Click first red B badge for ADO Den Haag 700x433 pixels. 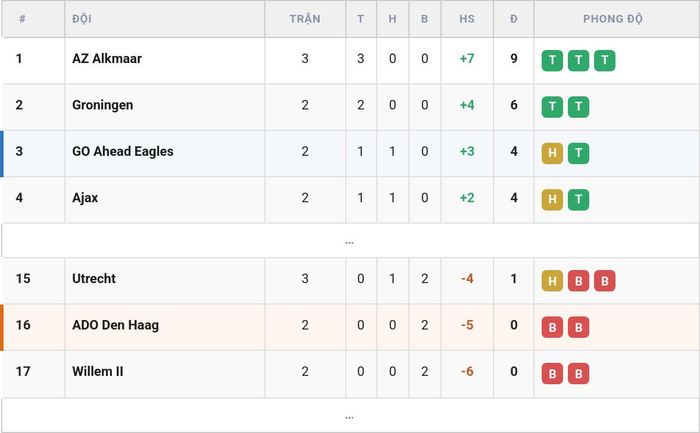552,327
